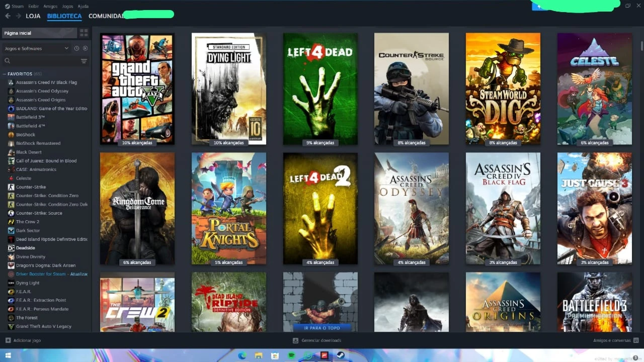Click the Página Inicial button
The width and height of the screenshot is (644, 362).
coord(39,33)
